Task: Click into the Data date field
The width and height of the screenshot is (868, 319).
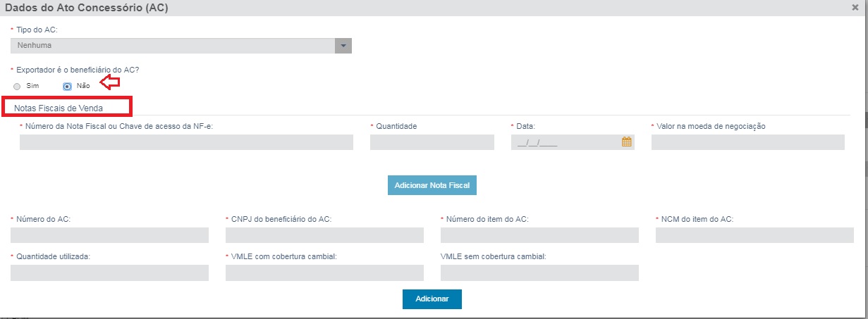Action: tap(564, 142)
